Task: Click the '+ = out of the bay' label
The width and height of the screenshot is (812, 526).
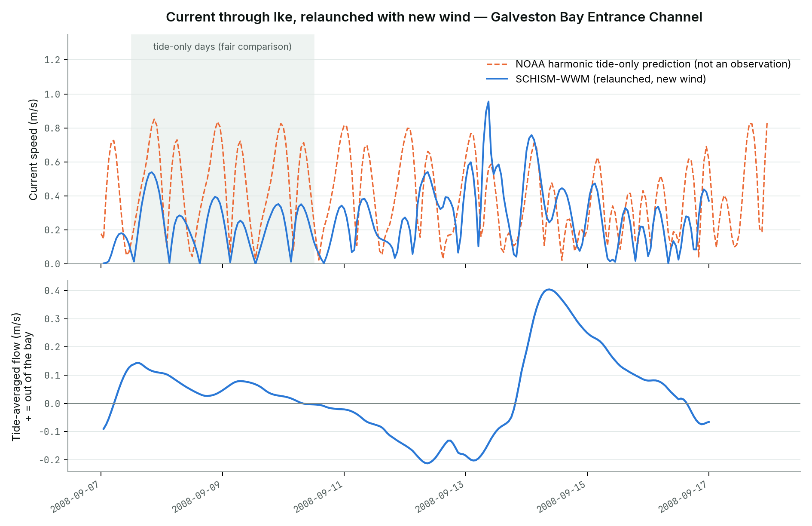Action: click(x=28, y=377)
